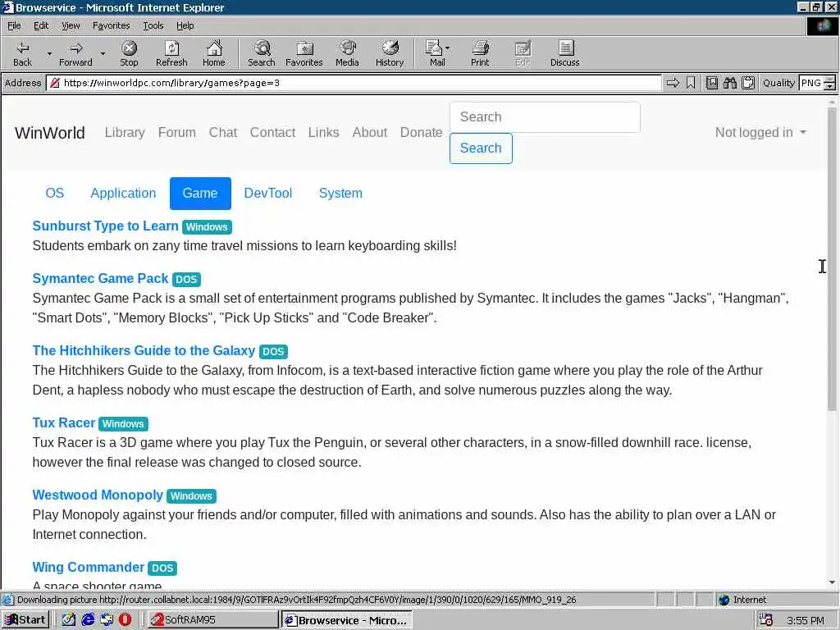Open the Tux Racer entry
Image resolution: width=840 pixels, height=630 pixels.
coord(64,423)
